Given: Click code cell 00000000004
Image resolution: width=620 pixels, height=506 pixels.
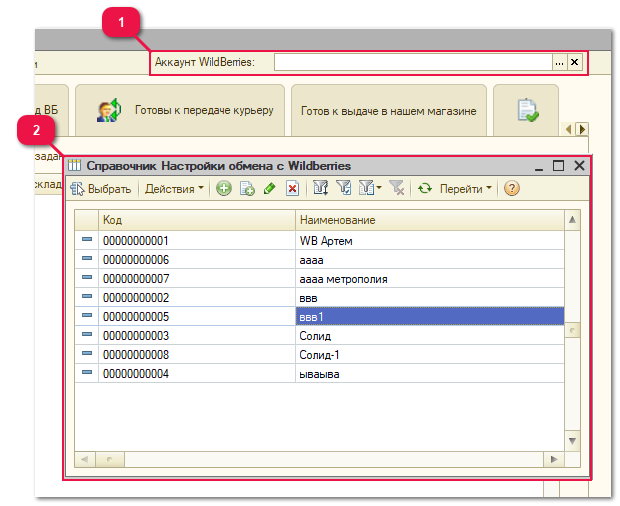Looking at the screenshot, I should point(197,374).
